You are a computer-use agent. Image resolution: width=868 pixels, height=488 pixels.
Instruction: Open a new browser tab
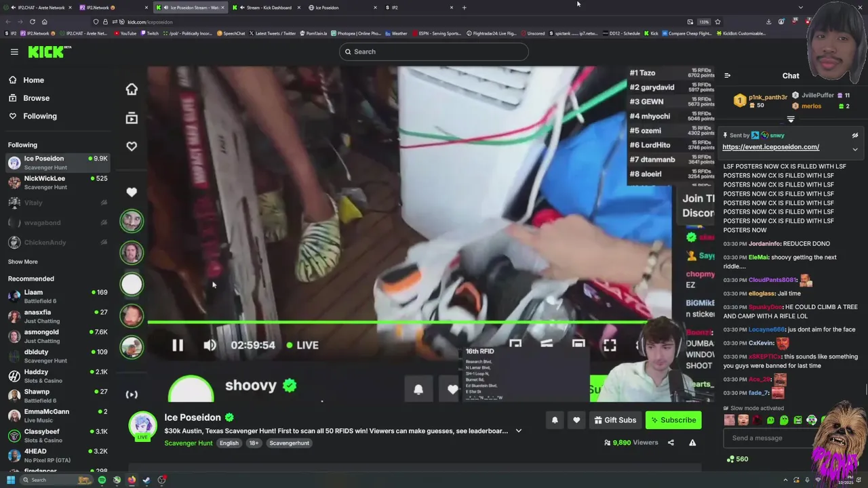(x=465, y=7)
